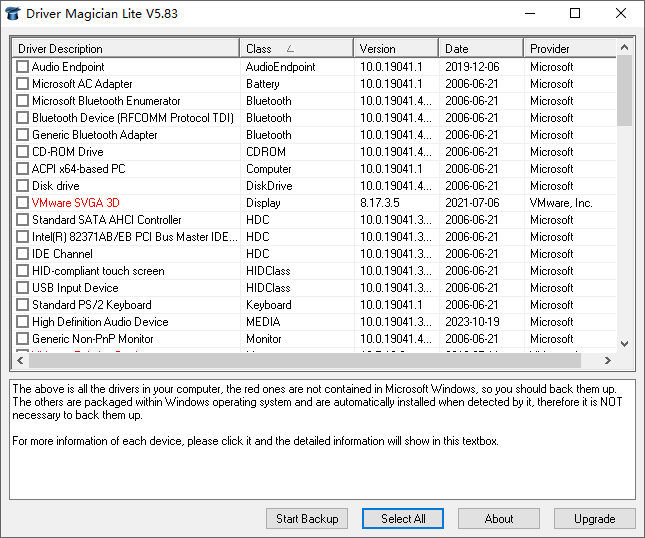Viewport: 645px width, 538px height.
Task: Click the Start Backup button
Action: (x=307, y=519)
